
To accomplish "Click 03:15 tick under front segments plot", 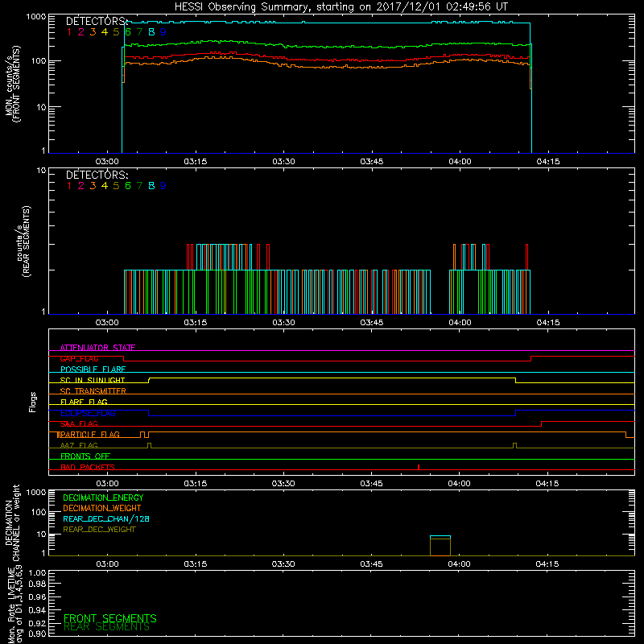I will click(x=196, y=162).
